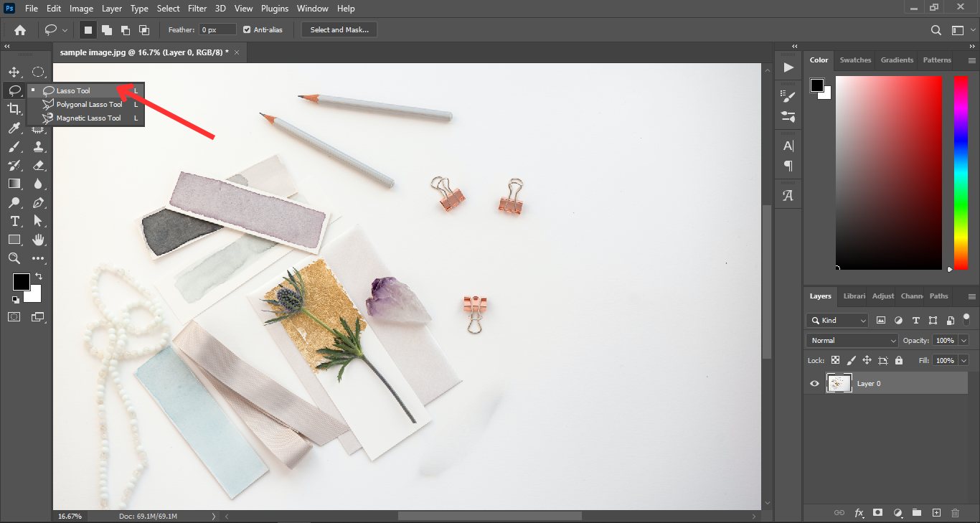Image resolution: width=980 pixels, height=523 pixels.
Task: Switch to the Swatches tab
Action: pyautogui.click(x=855, y=60)
